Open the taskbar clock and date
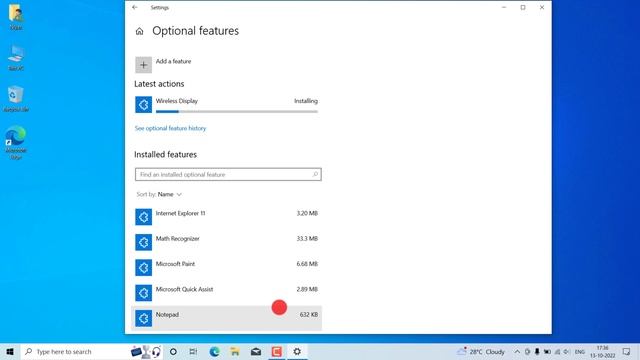The image size is (640, 360). click(602, 351)
